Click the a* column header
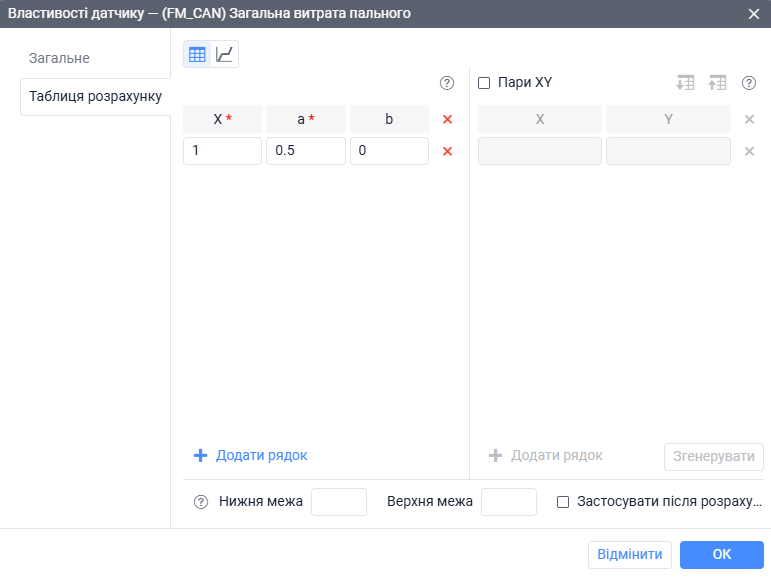Image resolution: width=771 pixels, height=577 pixels. (x=306, y=119)
